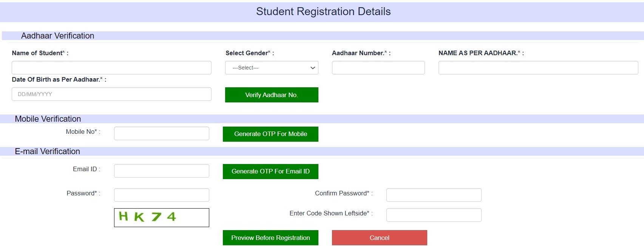Click the Mobile No input field
Screen dimensions: 644x246
coord(161,133)
